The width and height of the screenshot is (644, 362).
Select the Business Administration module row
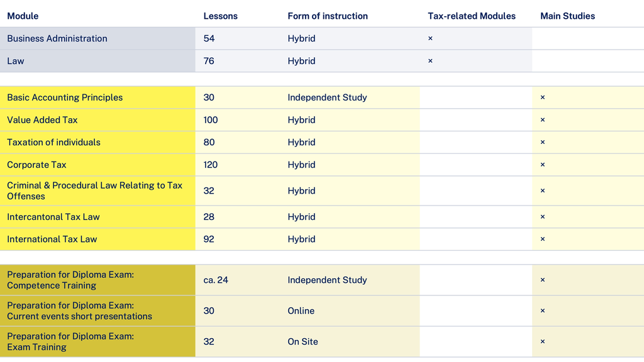pos(57,38)
